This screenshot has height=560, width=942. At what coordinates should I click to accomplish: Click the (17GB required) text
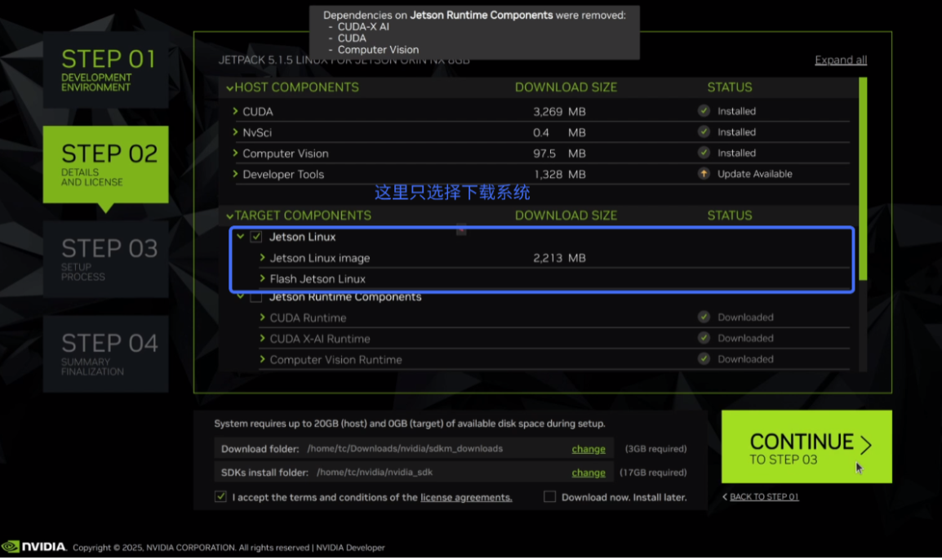click(x=653, y=473)
